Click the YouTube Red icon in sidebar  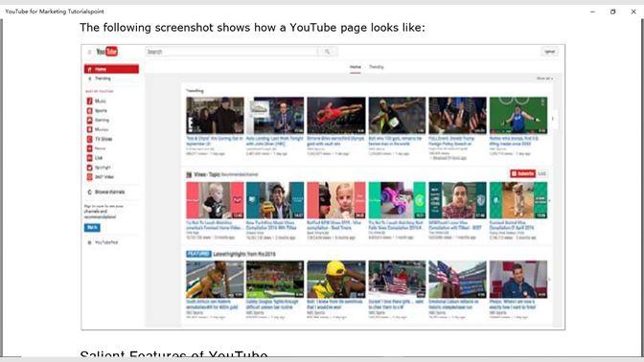point(89,242)
